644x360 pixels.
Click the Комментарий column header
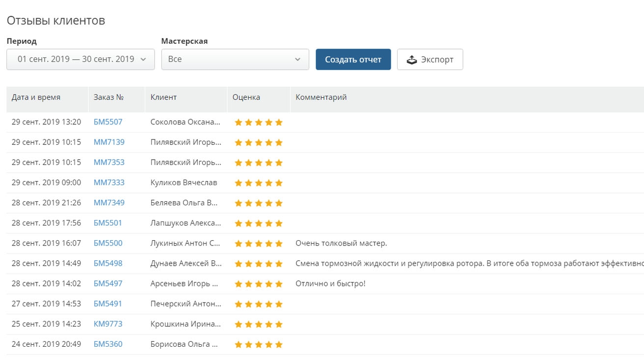click(321, 97)
